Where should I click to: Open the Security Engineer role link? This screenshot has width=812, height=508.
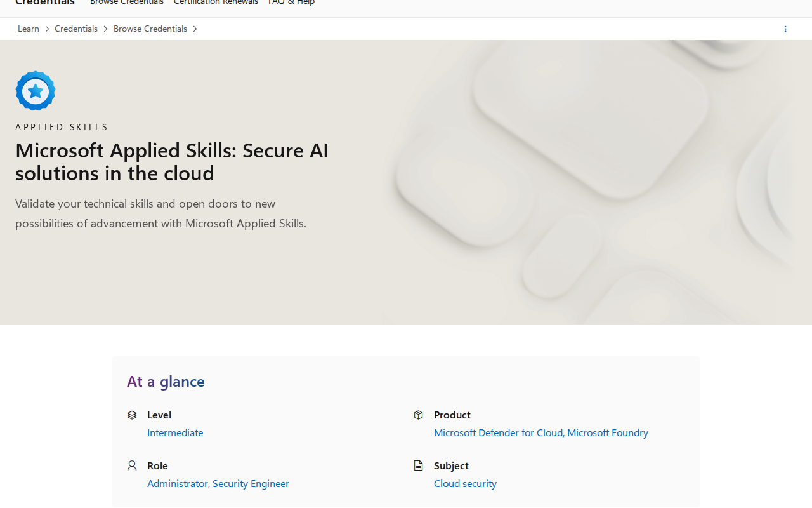[x=251, y=483]
